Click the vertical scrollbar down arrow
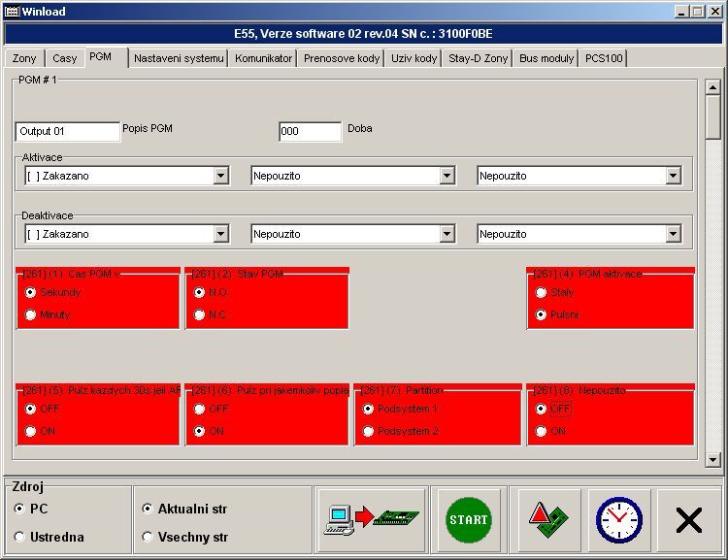 tap(713, 459)
